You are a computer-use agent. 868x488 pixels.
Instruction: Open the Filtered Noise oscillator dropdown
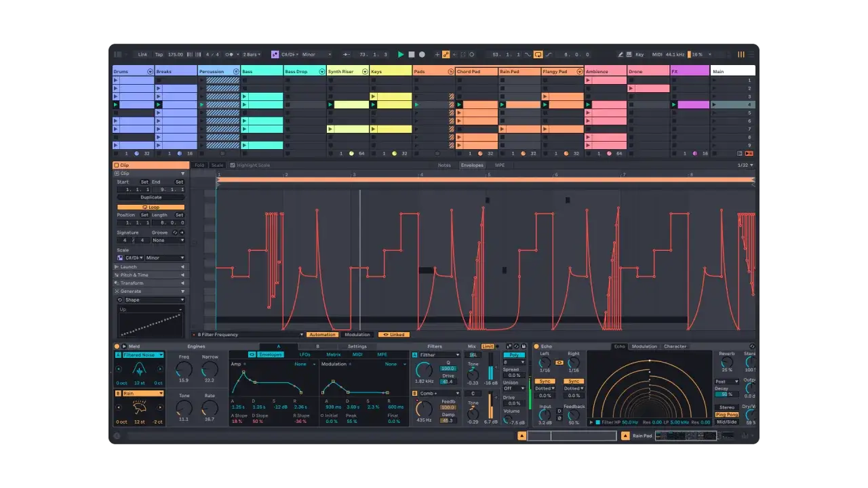pyautogui.click(x=143, y=354)
